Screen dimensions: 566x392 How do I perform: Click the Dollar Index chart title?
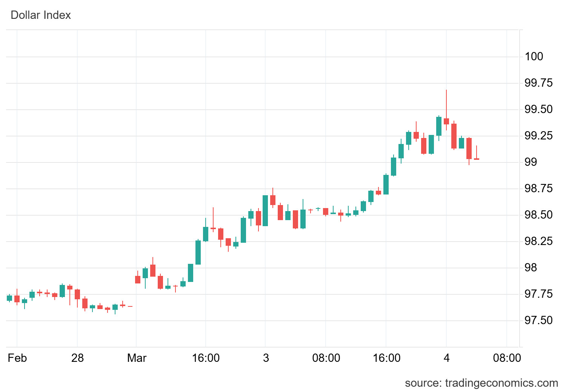41,15
